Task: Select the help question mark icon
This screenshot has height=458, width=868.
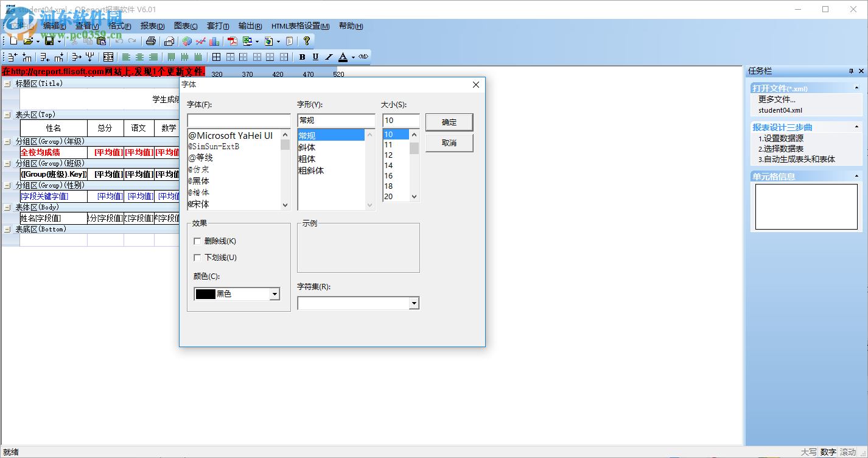Action: click(x=307, y=41)
